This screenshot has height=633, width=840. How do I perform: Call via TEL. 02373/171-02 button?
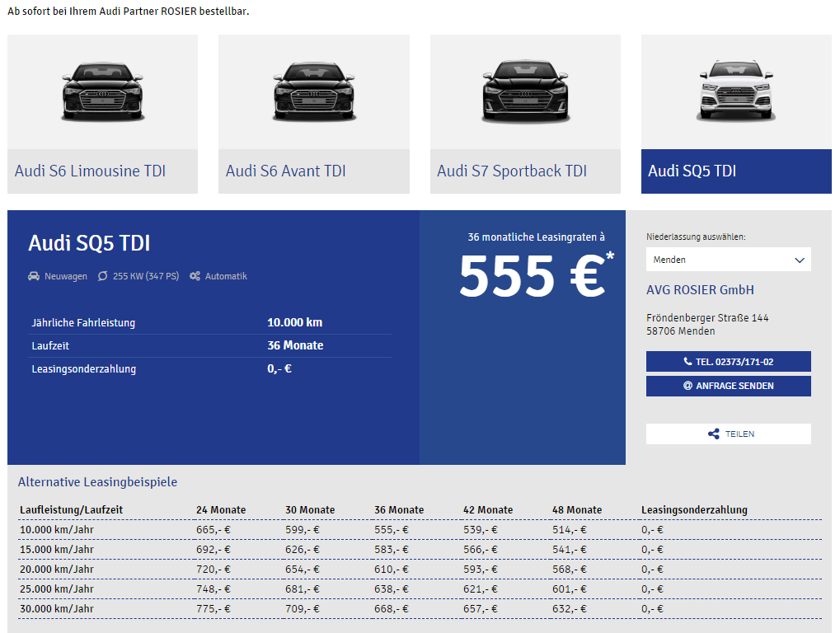click(x=728, y=362)
